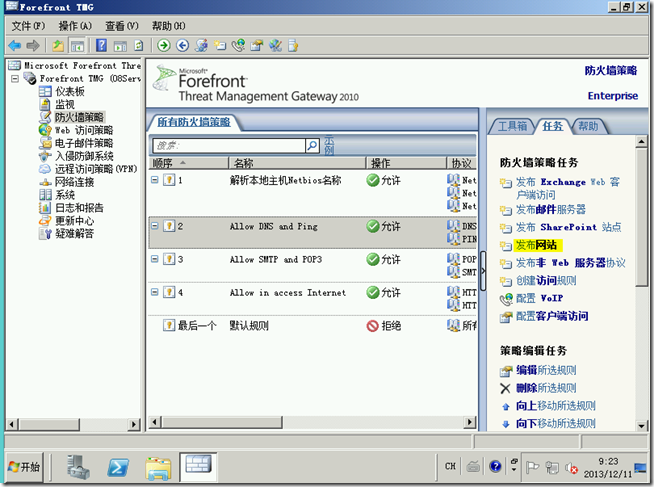Screen dimensions: 654x487
Task: Click 配置客户端访问 link
Action: 552,316
